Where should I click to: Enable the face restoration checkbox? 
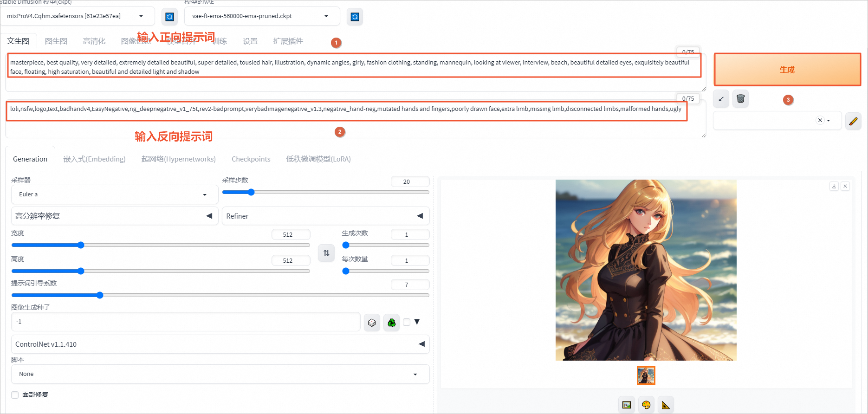15,395
